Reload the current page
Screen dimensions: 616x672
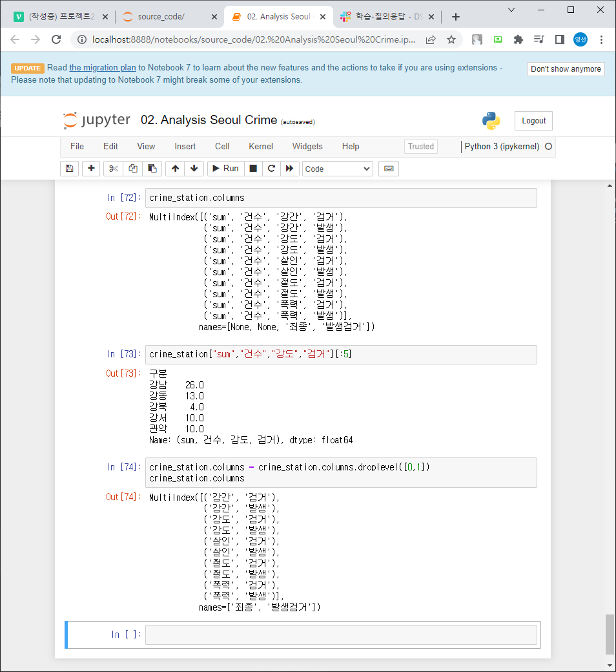click(x=56, y=40)
